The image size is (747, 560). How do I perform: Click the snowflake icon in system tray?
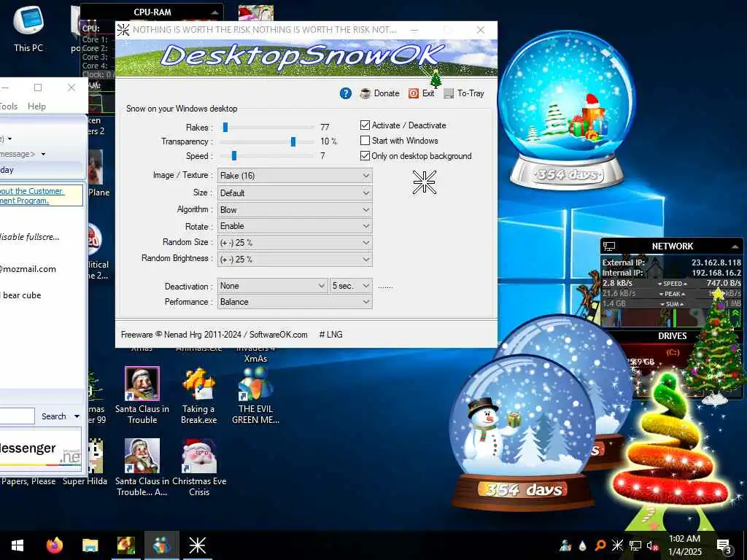tap(617, 545)
